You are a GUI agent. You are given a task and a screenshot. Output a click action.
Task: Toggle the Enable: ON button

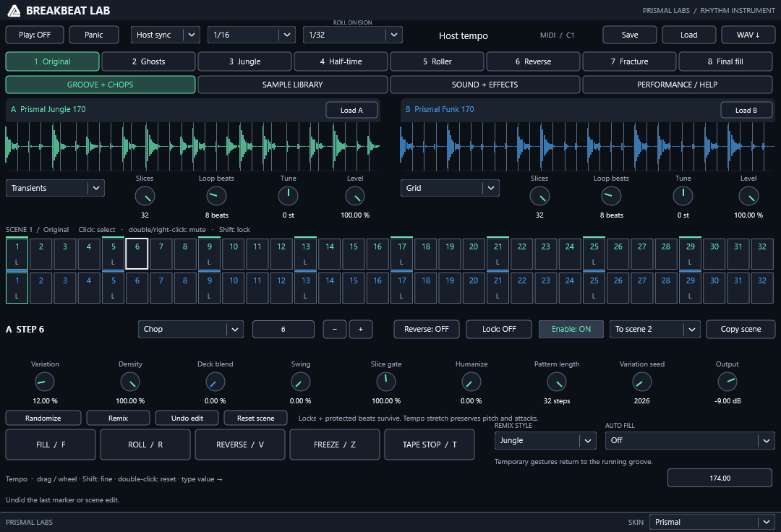point(571,329)
